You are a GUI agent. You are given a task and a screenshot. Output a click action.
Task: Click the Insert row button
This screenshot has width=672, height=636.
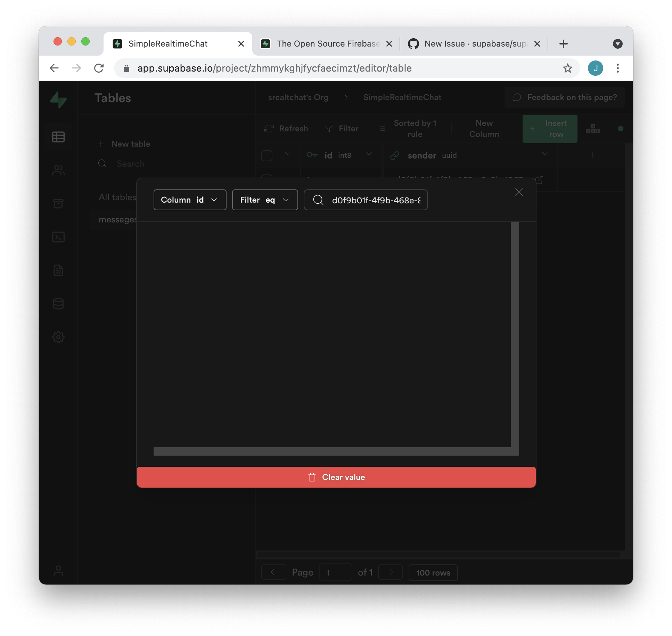point(550,129)
